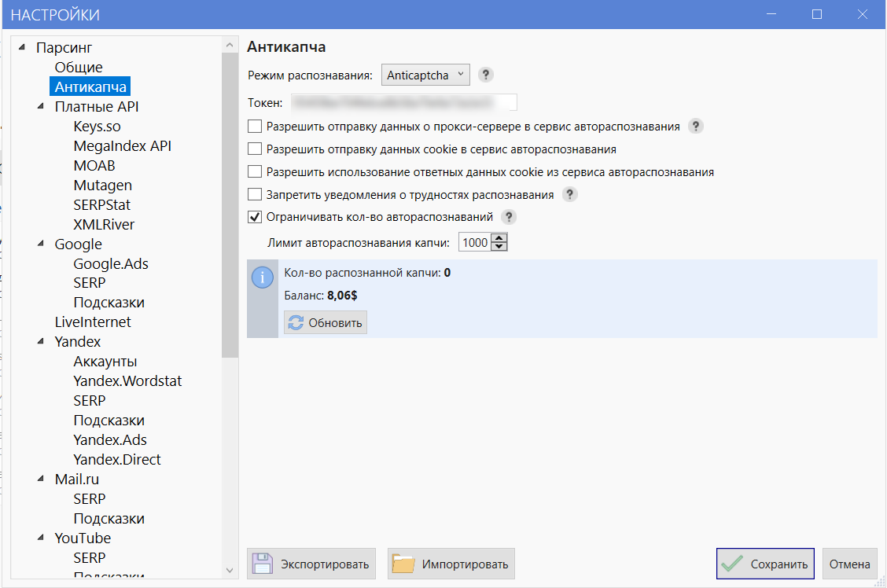Select the Mail.ru tree label

coord(76,479)
